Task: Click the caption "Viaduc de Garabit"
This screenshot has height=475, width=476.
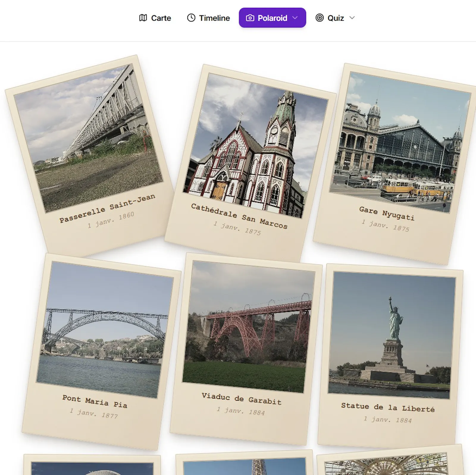Action: pos(242,399)
